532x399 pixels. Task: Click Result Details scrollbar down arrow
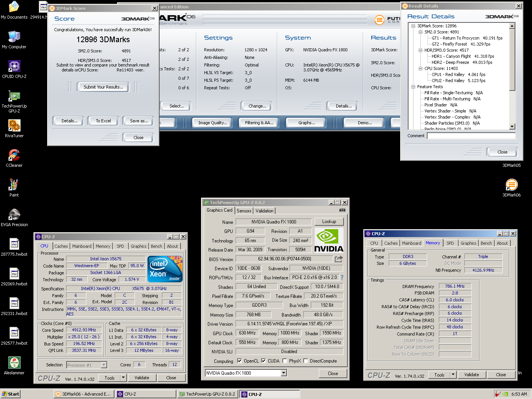tap(512, 127)
